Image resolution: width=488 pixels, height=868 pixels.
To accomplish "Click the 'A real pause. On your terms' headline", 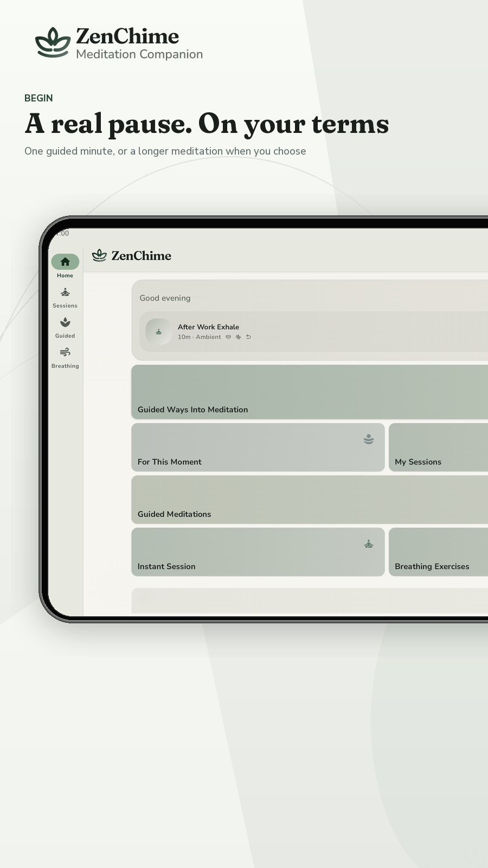I will [207, 124].
